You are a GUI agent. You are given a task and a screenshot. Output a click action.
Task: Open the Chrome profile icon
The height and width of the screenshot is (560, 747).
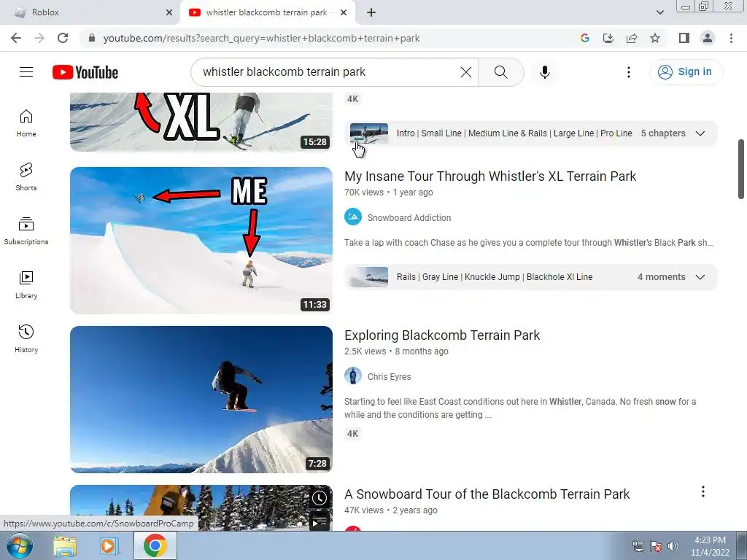[x=708, y=38]
